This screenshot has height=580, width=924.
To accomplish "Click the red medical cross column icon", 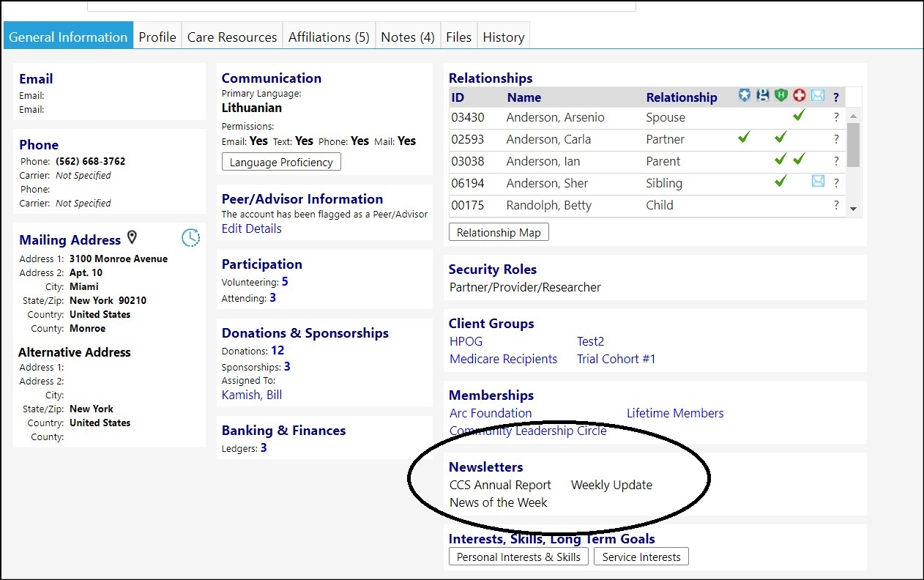I will [x=800, y=95].
